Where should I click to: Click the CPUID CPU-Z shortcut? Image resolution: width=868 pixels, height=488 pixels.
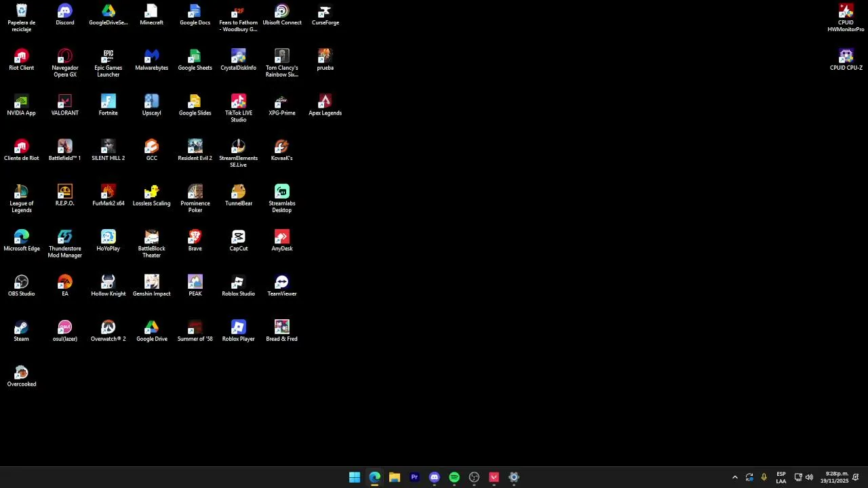pos(846,60)
